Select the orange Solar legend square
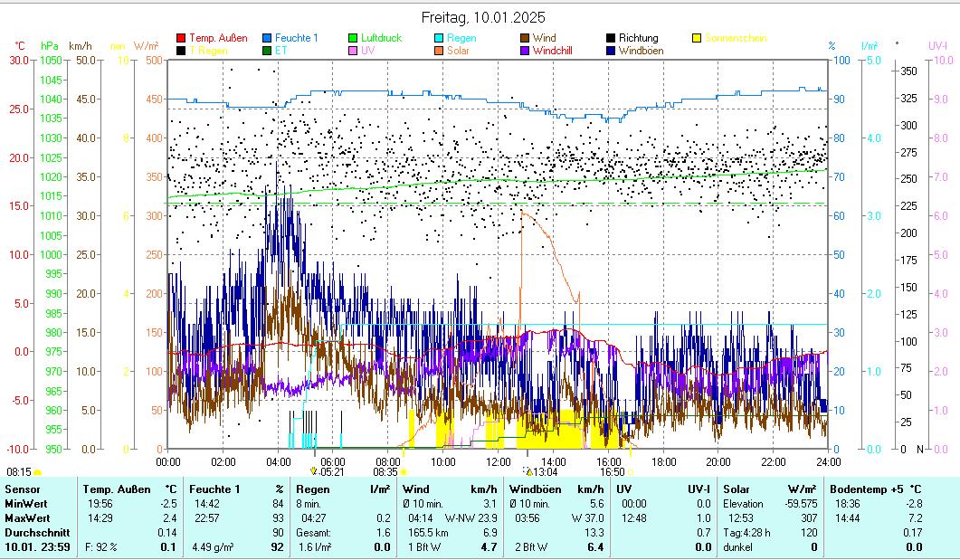The height and width of the screenshot is (560, 960). tap(439, 51)
